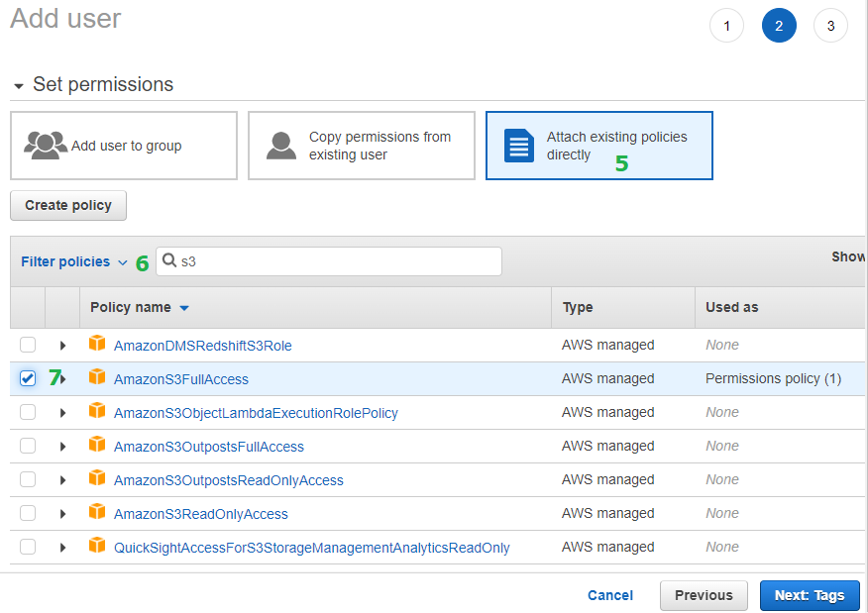This screenshot has height=613, width=868.
Task: Click the policy search field containing s3
Action: (329, 261)
